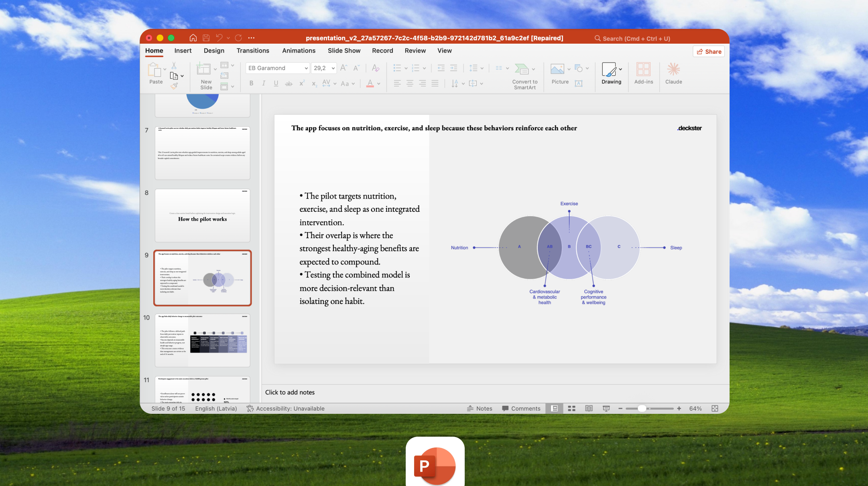
Task: Toggle subscript formatting
Action: point(315,84)
